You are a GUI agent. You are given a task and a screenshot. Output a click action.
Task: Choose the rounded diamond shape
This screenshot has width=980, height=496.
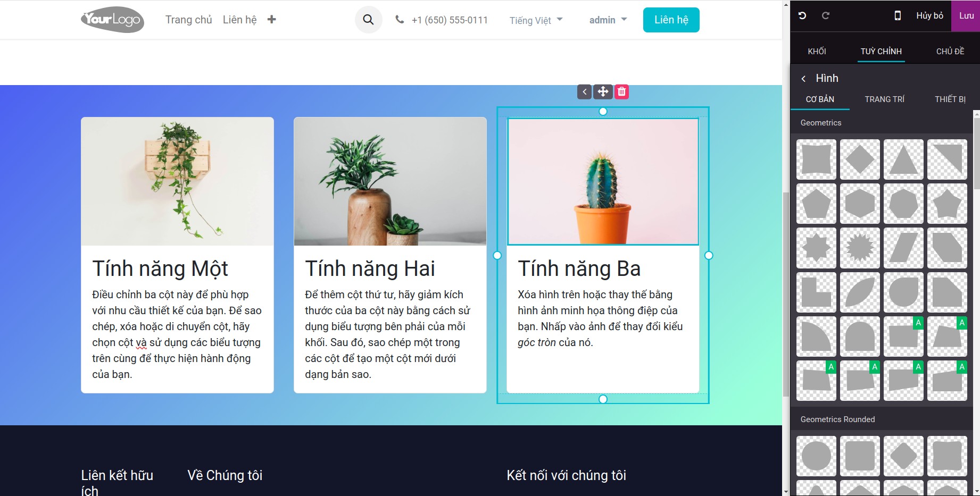(903, 456)
